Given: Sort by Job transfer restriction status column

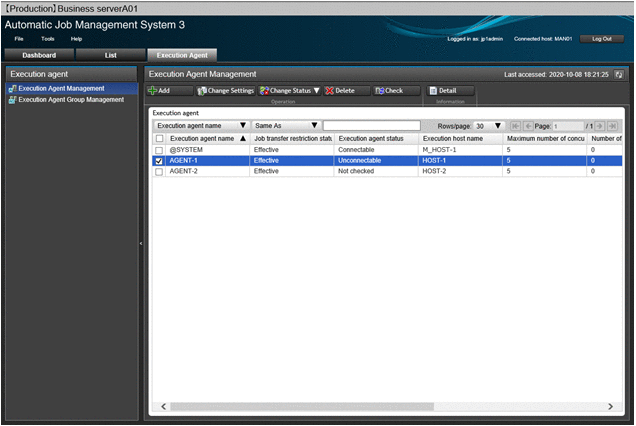Looking at the screenshot, I should [x=292, y=139].
